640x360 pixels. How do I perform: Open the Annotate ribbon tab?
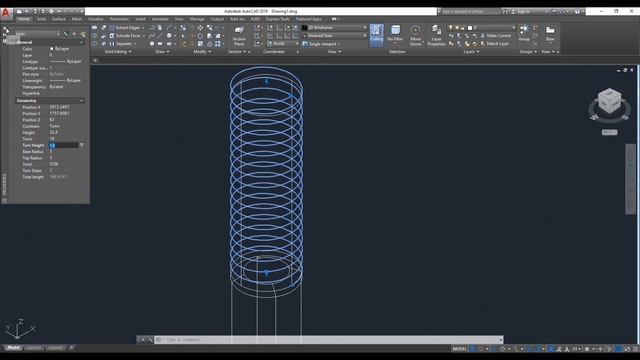point(160,19)
